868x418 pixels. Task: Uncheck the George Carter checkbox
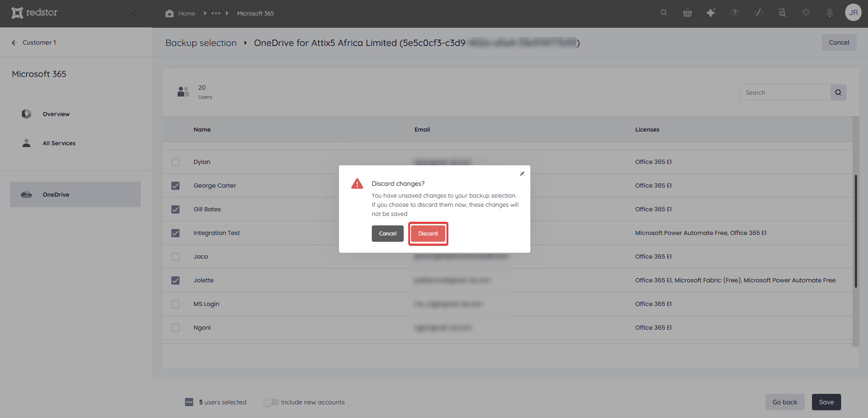[175, 186]
